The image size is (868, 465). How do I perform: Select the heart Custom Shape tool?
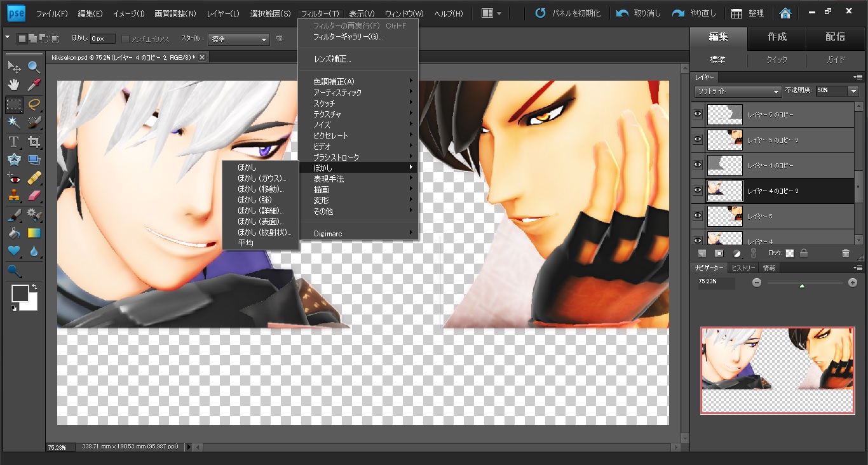pos(14,252)
